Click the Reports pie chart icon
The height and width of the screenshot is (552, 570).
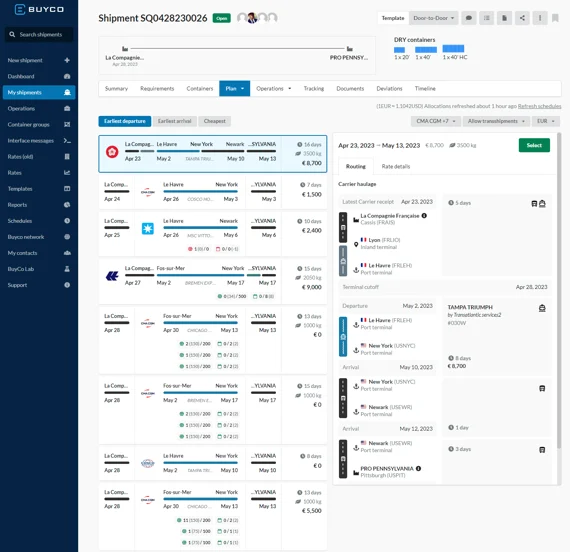(x=67, y=205)
